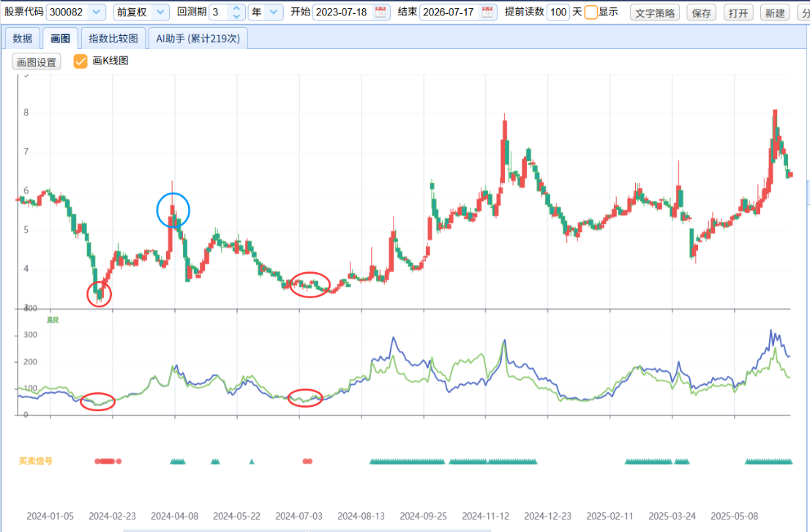The width and height of the screenshot is (810, 532).
Task: Open the AI助手 tab
Action: coord(198,39)
